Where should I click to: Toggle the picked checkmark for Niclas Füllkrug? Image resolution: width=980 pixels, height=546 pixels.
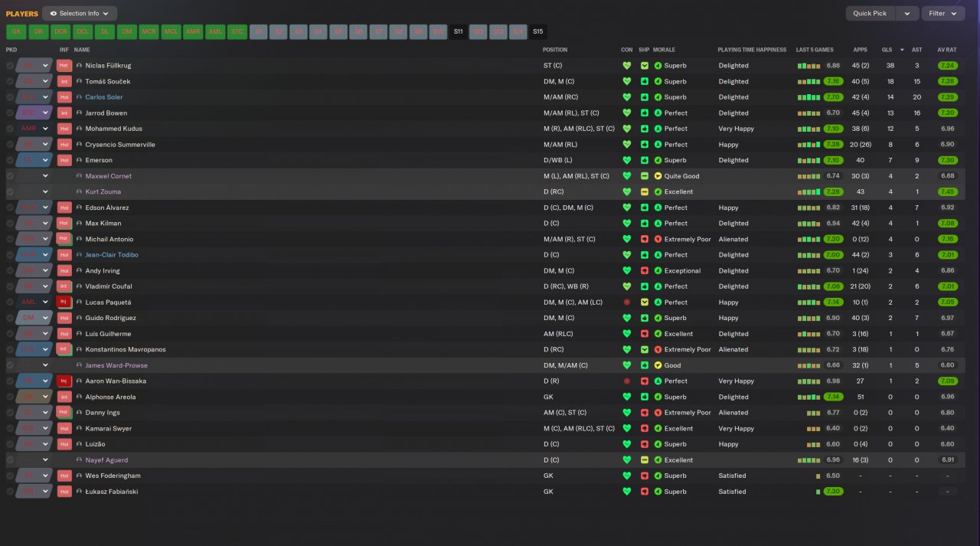pyautogui.click(x=10, y=66)
